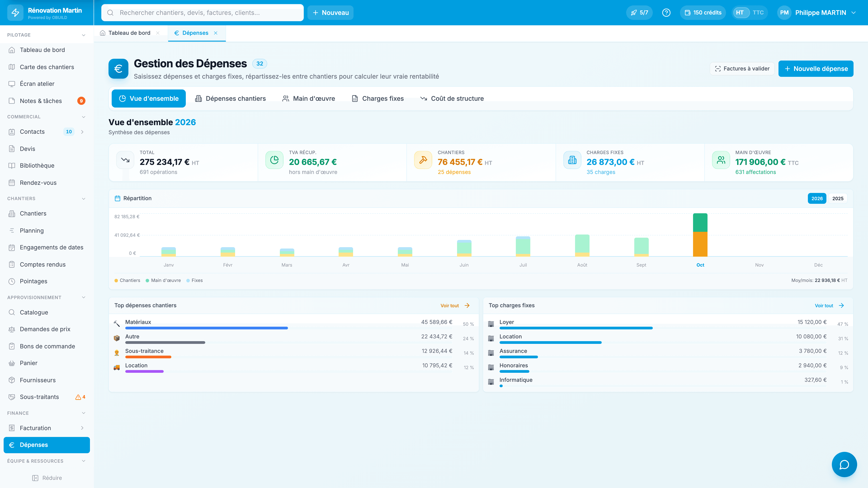Go to Devis in sidebar

pyautogui.click(x=47, y=148)
